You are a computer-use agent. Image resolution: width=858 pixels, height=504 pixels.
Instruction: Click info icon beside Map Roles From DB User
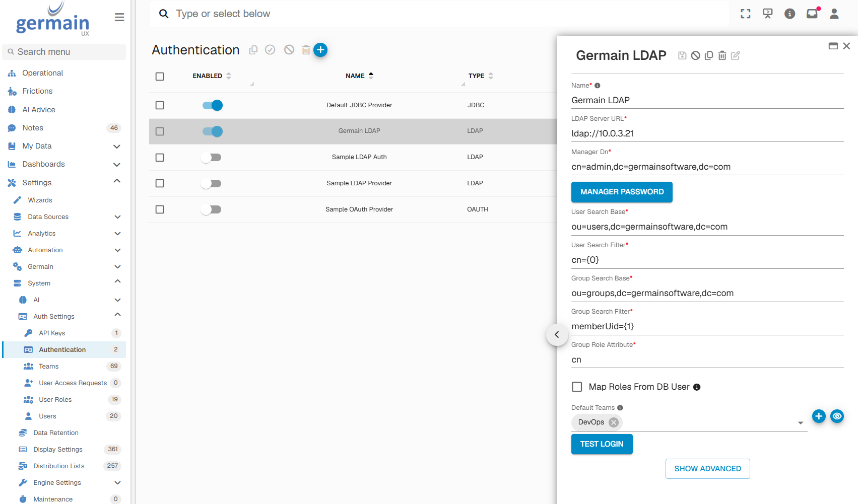(697, 387)
